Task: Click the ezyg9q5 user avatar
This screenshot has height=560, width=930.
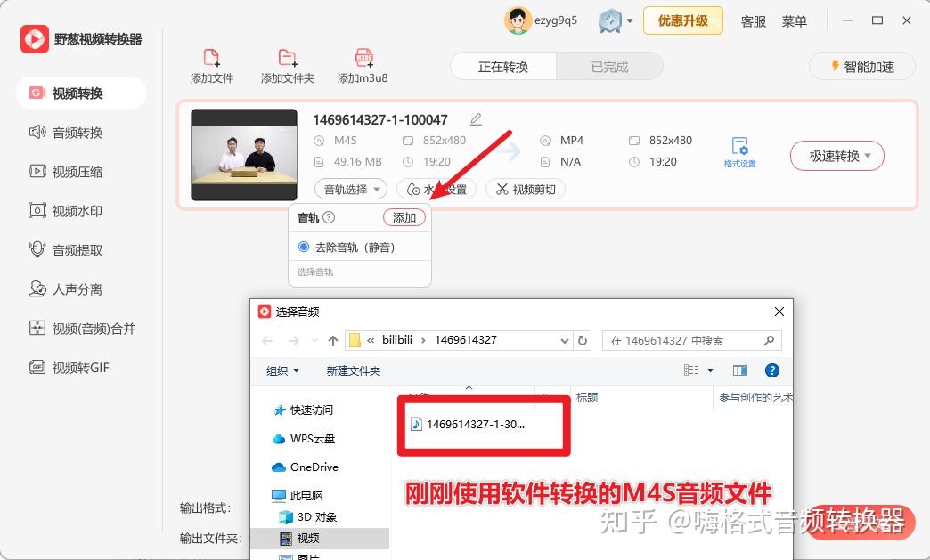Action: 518,20
